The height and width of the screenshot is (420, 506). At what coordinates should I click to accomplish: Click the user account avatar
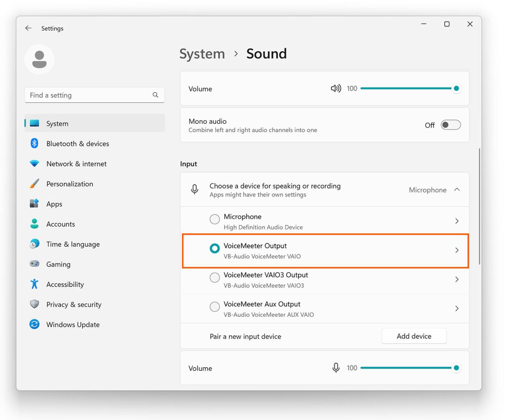(x=40, y=59)
